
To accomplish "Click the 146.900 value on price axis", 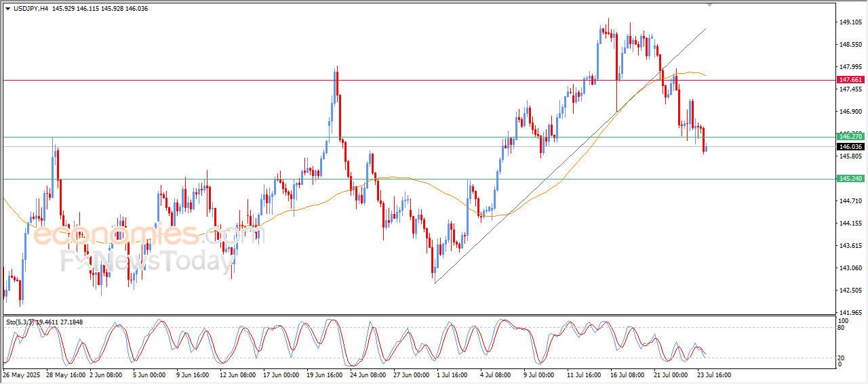I will point(850,112).
